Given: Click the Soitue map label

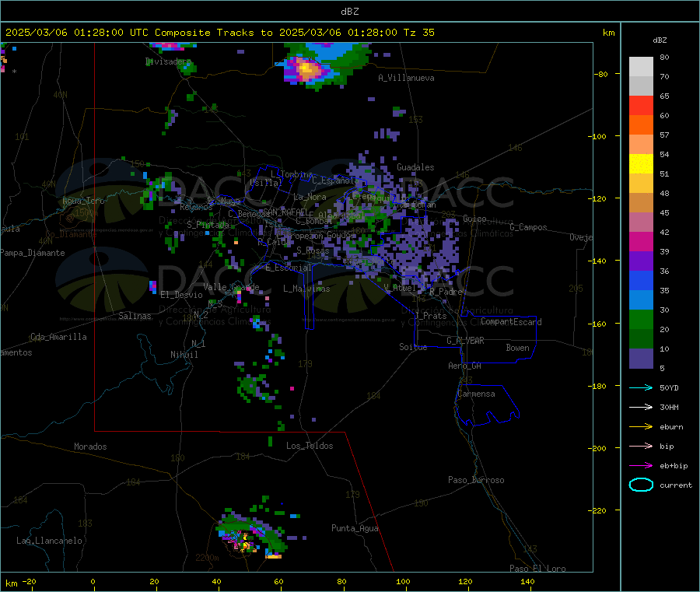Looking at the screenshot, I should [413, 347].
